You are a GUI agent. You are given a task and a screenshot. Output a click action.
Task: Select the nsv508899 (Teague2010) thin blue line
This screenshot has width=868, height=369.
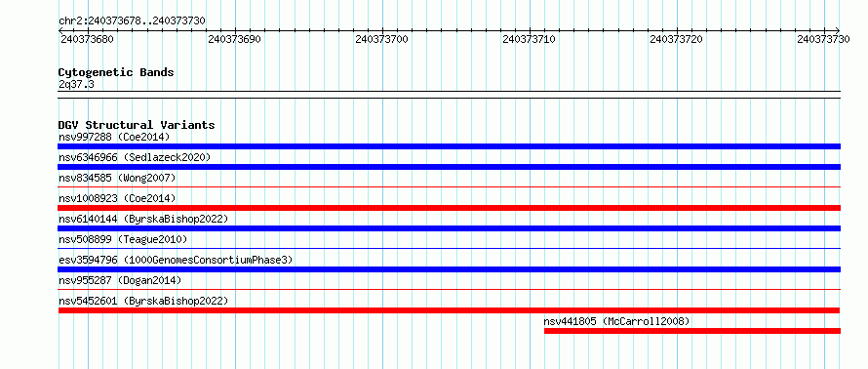(449, 249)
